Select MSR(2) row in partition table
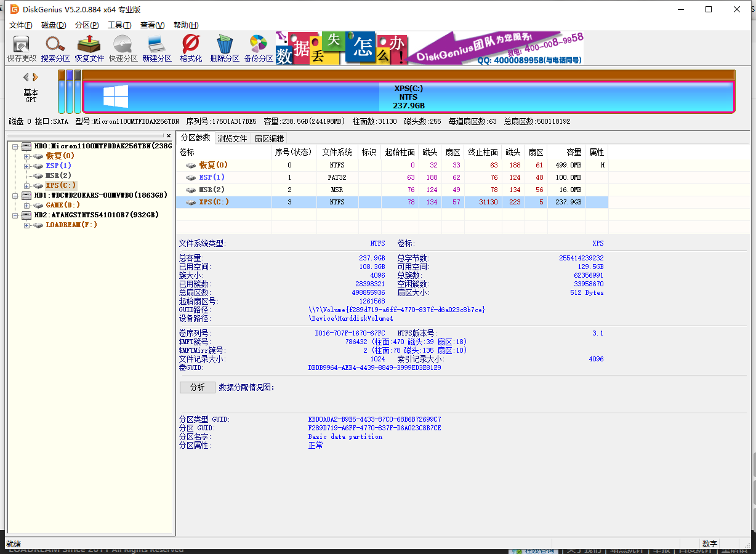 [392, 190]
